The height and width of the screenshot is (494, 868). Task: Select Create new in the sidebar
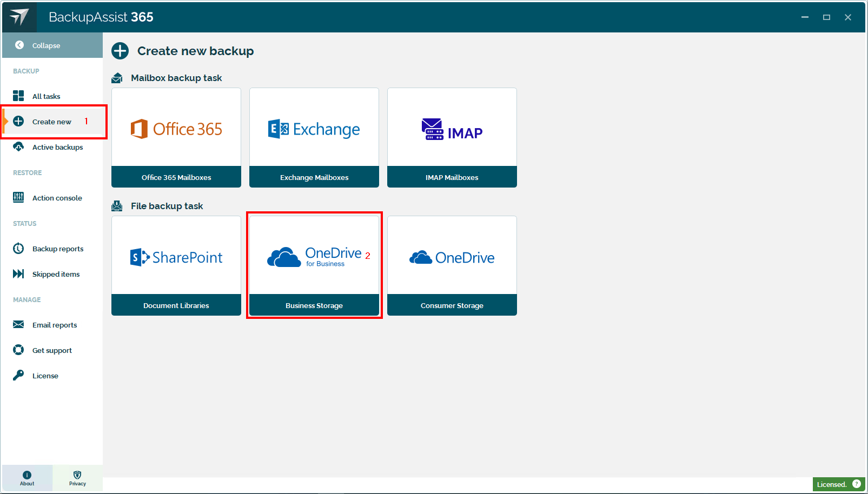pos(51,122)
